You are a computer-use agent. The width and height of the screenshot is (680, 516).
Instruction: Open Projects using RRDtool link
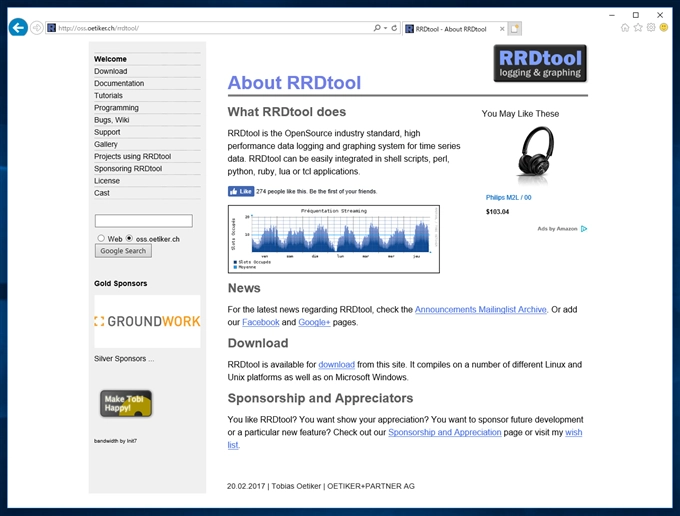click(x=132, y=156)
